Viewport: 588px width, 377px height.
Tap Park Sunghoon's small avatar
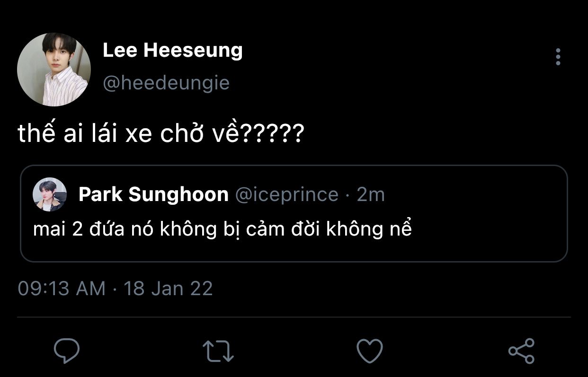[x=49, y=194]
